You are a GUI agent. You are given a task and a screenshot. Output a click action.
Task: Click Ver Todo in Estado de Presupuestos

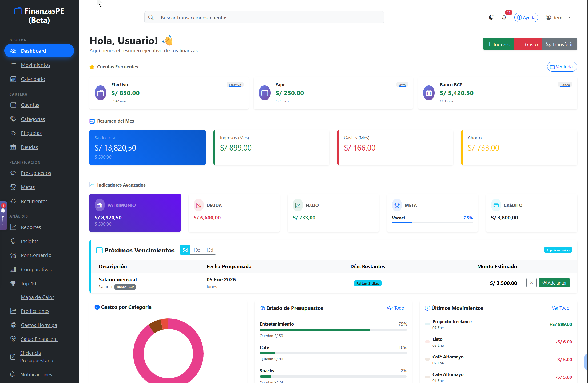tap(395, 308)
